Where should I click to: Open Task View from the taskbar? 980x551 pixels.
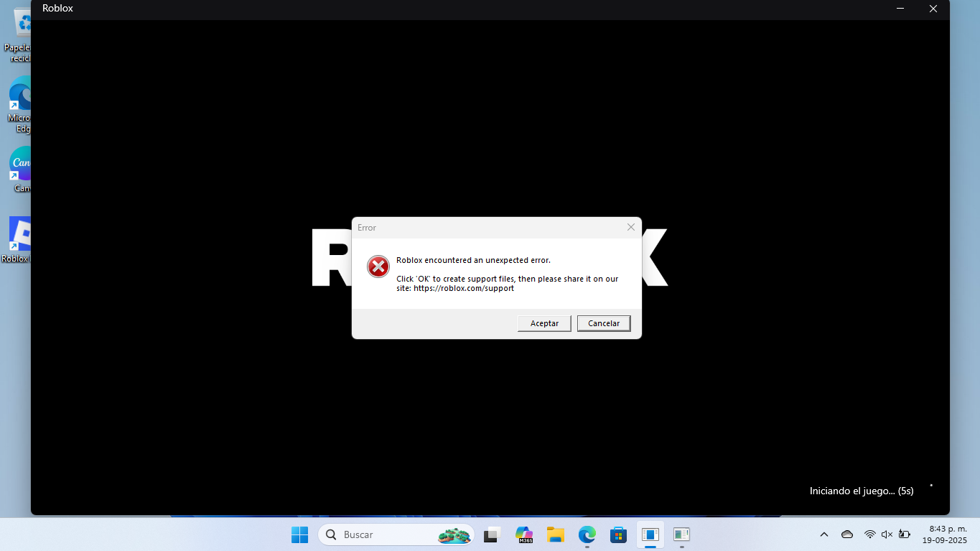[x=492, y=534]
